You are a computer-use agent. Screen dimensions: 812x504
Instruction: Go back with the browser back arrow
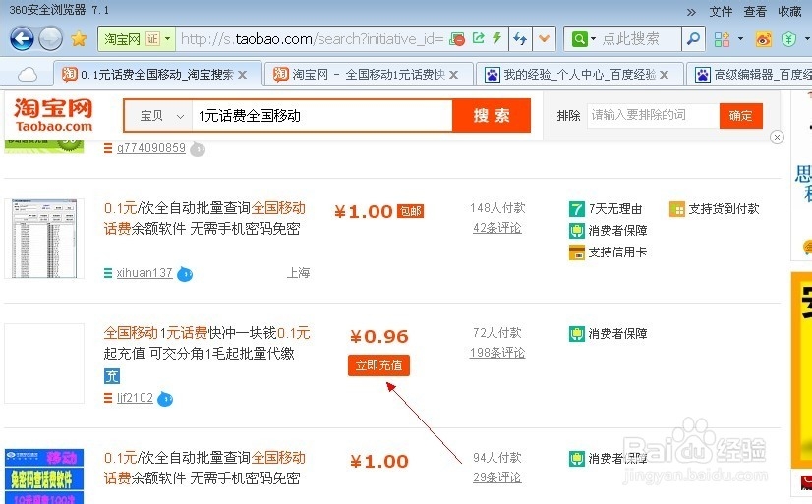tap(23, 39)
